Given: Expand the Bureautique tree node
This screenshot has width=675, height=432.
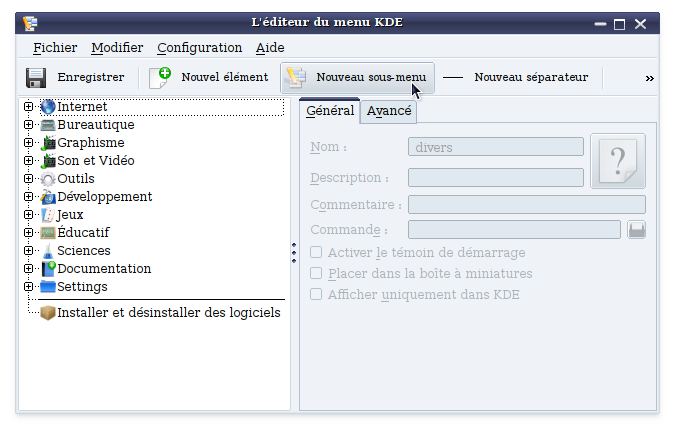Looking at the screenshot, I should pyautogui.click(x=28, y=124).
